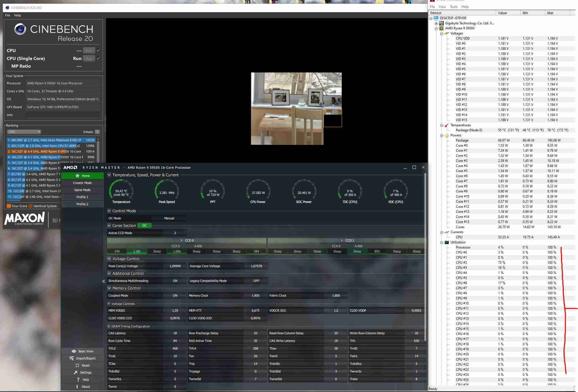Collapse the Memory Control section
Image resolution: width=578 pixels, height=392 pixels.
point(109,288)
